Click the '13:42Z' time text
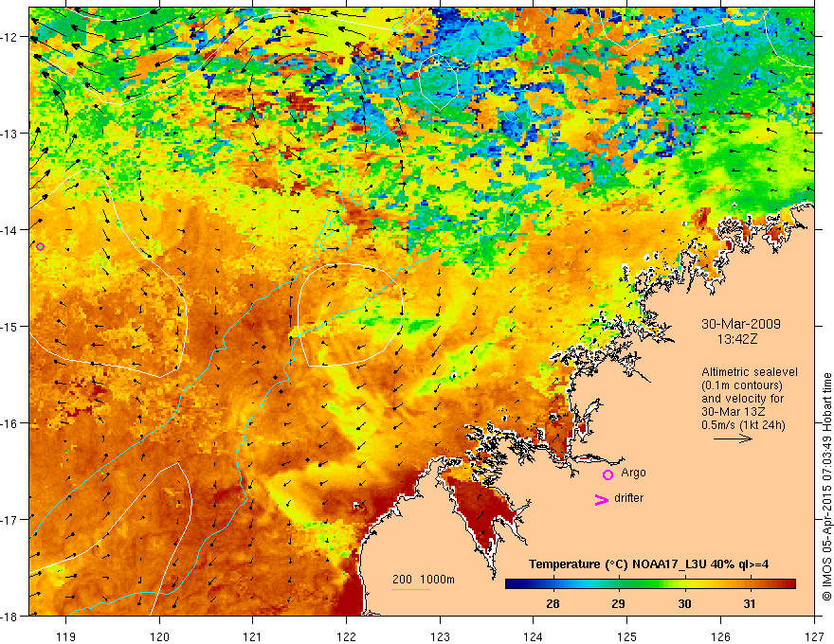Viewport: 834px width, 644px height. point(736,339)
